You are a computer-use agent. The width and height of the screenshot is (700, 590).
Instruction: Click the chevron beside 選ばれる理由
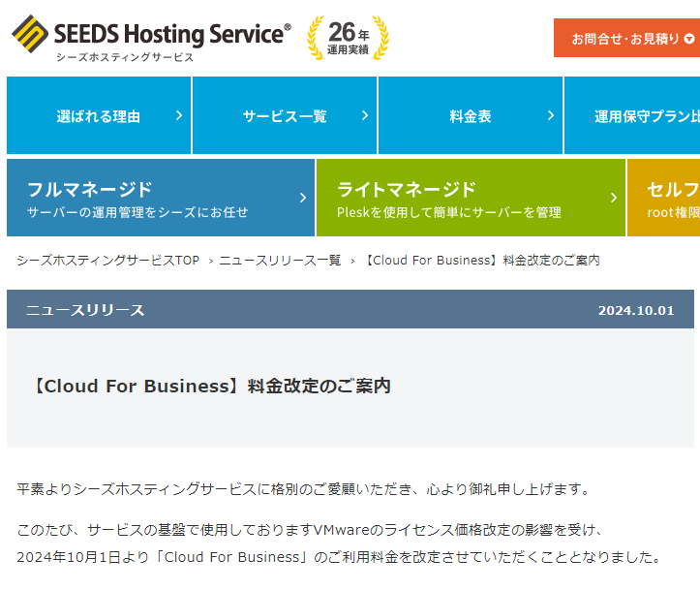tap(179, 115)
